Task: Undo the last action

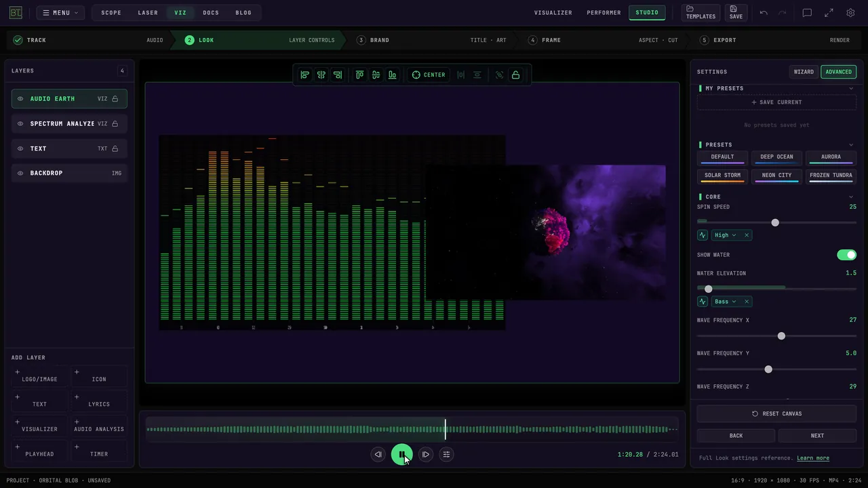Action: click(x=764, y=13)
